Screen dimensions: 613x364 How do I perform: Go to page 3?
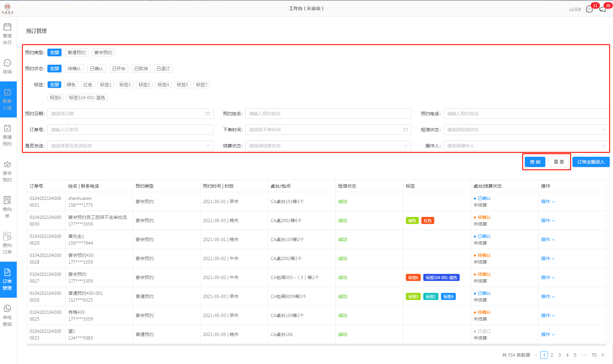[x=560, y=355]
